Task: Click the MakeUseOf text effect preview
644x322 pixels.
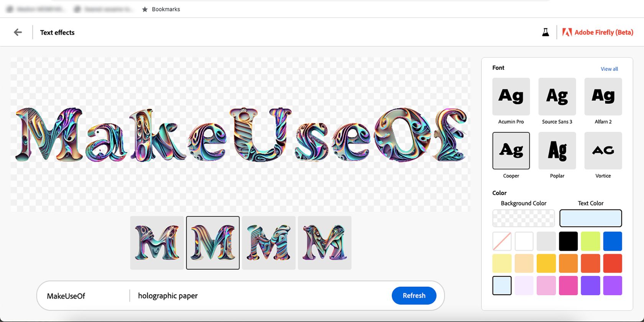Action: pyautogui.click(x=240, y=135)
